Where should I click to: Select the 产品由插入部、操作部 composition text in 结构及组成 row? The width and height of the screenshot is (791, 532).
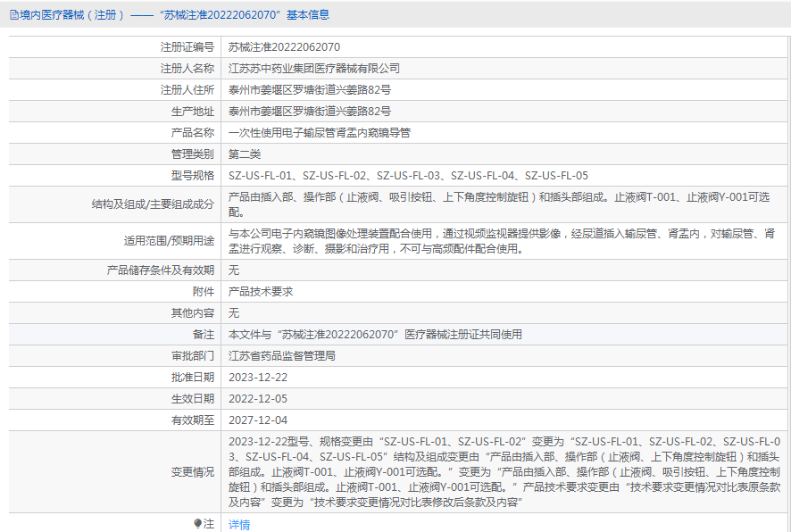499,204
